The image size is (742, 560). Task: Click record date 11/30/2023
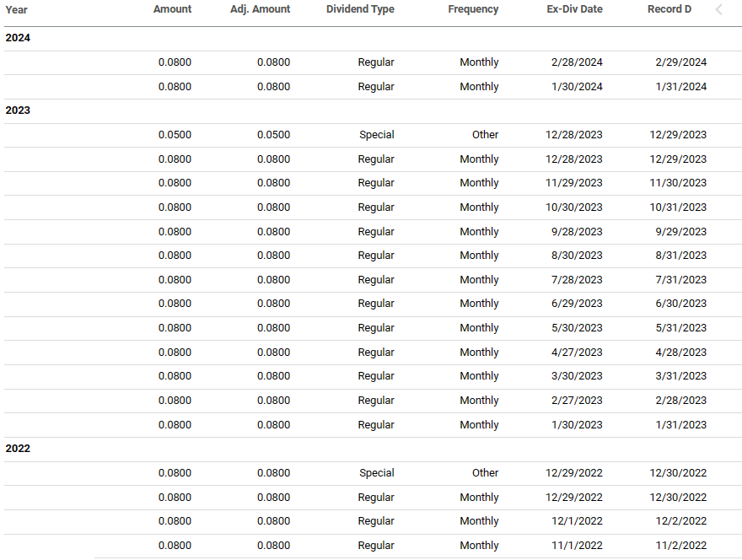[678, 183]
